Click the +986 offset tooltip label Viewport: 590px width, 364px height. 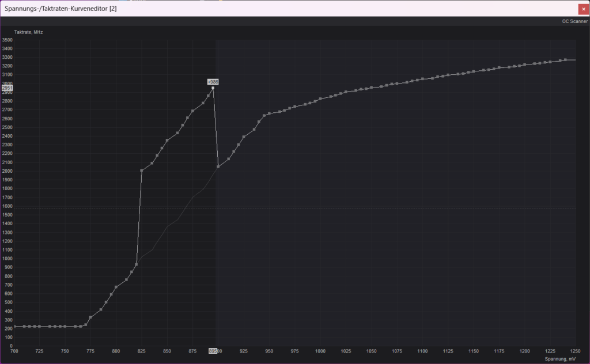213,82
